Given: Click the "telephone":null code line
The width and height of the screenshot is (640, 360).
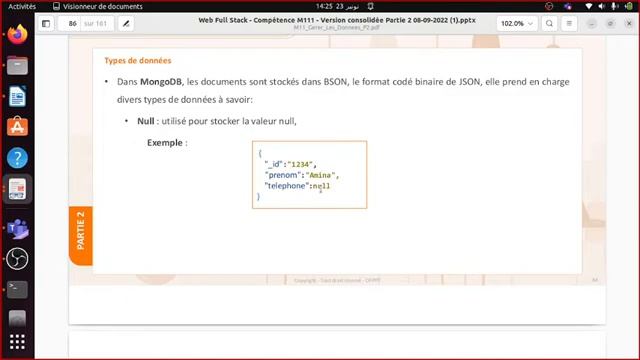Looking at the screenshot, I should (x=298, y=186).
